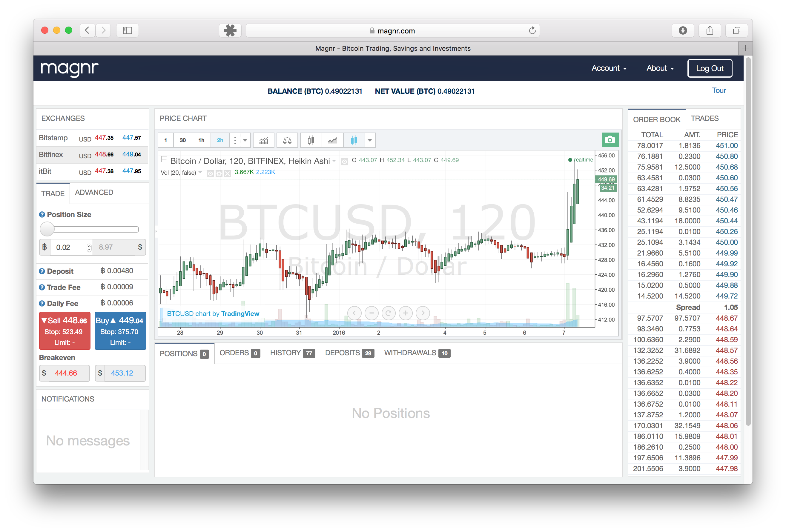Image resolution: width=786 pixels, height=532 pixels.
Task: Collapse the chart legend minus box
Action: (x=164, y=159)
